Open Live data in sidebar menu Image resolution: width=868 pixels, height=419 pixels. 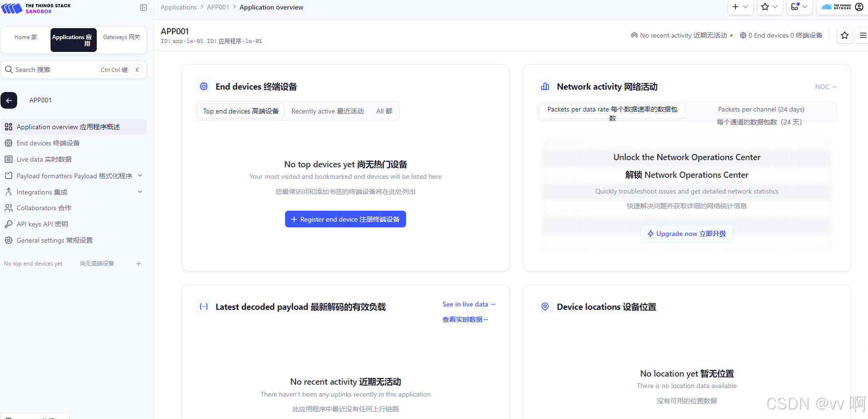(x=74, y=159)
